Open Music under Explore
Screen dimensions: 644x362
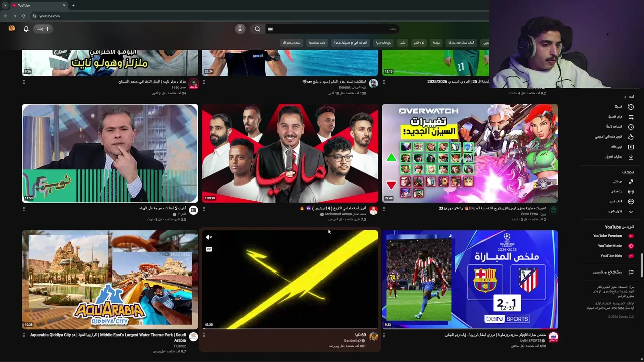coord(623,182)
